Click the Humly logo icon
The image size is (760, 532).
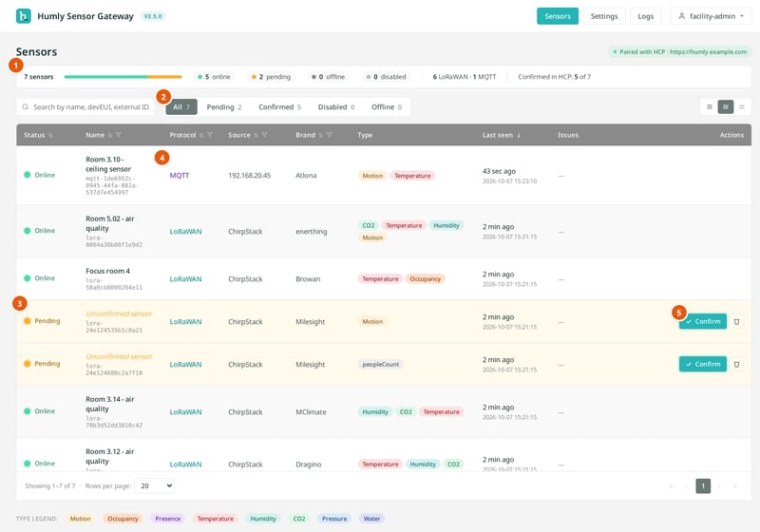click(23, 16)
